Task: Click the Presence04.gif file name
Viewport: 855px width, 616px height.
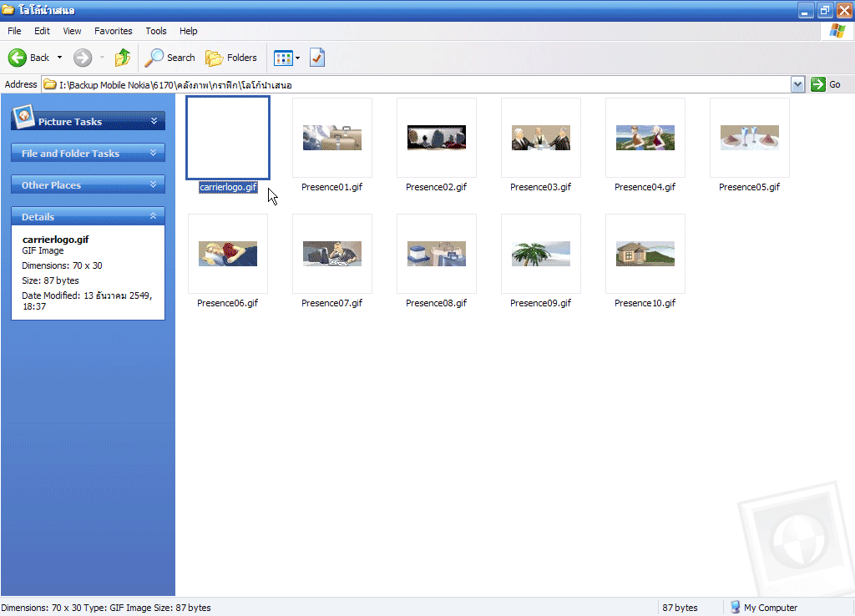Action: coord(645,187)
